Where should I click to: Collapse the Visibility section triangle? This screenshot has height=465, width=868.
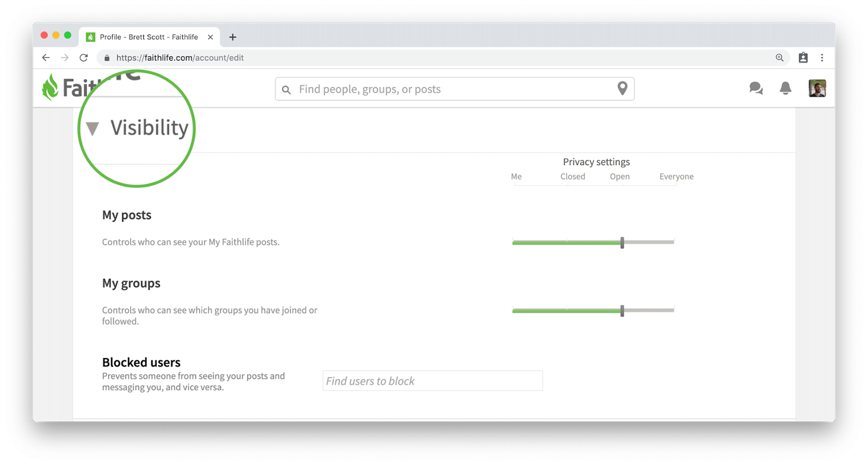pyautogui.click(x=93, y=129)
